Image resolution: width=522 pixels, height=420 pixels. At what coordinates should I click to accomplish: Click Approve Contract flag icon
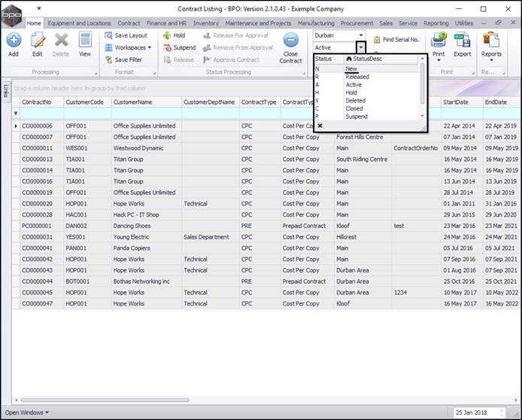coord(207,59)
